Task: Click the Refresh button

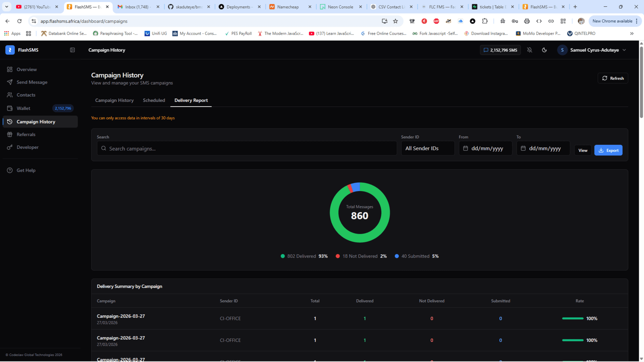Action: (613, 78)
